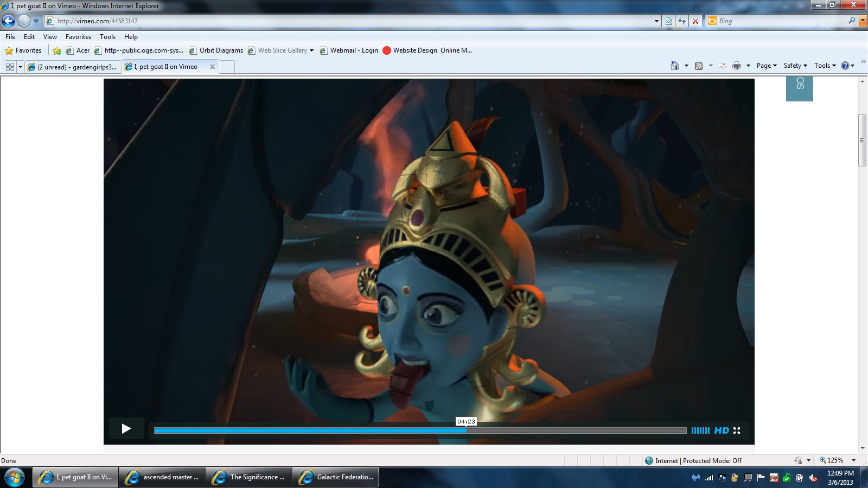Click the Malwarebytes tray icon
868x488 pixels.
(696, 478)
